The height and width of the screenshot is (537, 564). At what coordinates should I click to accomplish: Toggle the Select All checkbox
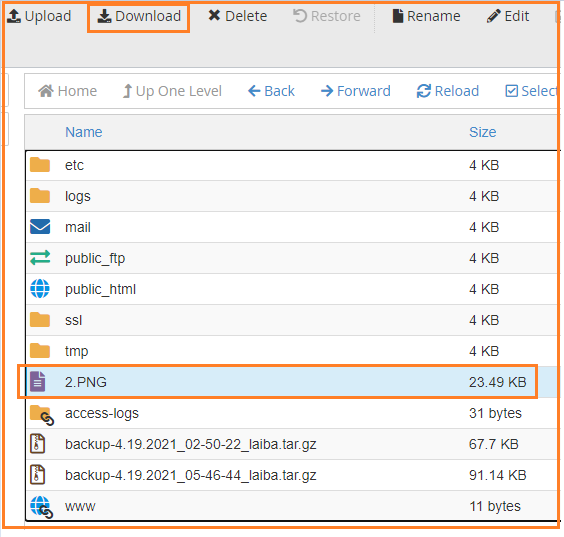(x=511, y=91)
